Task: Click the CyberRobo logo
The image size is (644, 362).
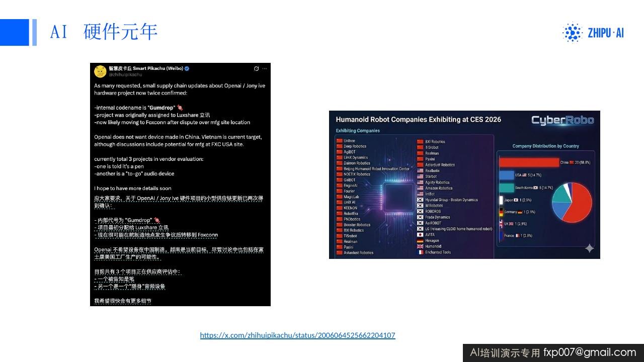Action: 562,120
